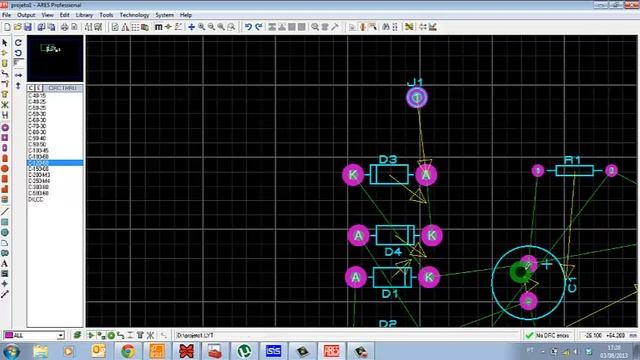The image size is (640, 360).
Task: Select the highlighted blue entry in the pad list
Action: tap(55, 163)
